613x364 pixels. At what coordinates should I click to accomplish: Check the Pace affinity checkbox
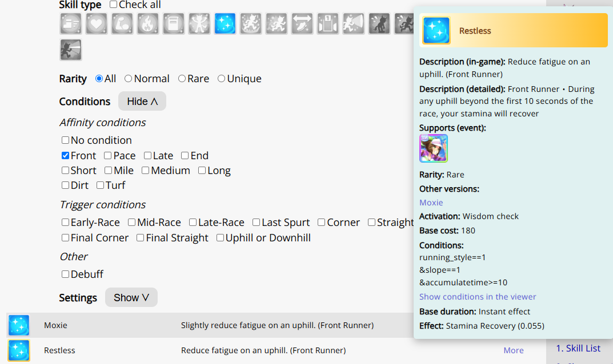(108, 155)
